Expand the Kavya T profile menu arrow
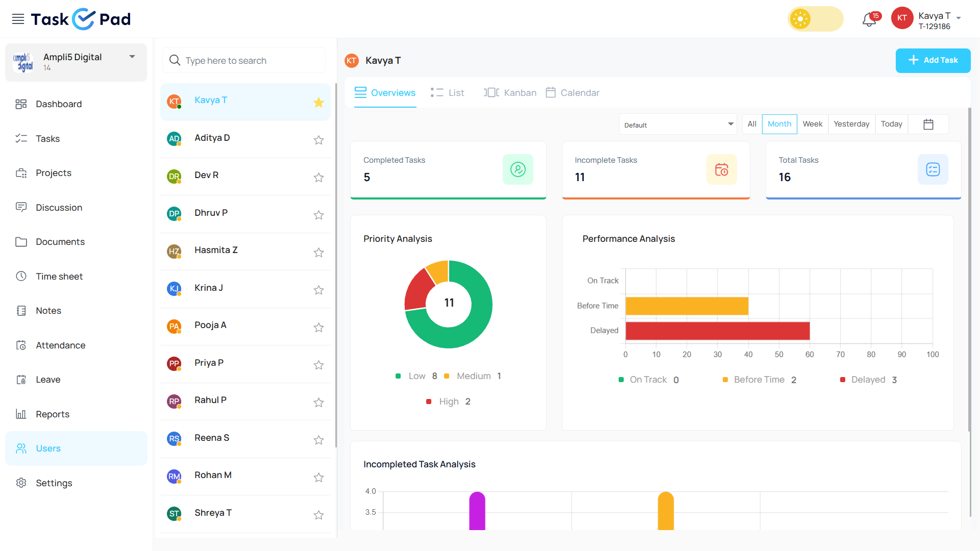Image resolution: width=980 pixels, height=551 pixels. click(x=959, y=18)
